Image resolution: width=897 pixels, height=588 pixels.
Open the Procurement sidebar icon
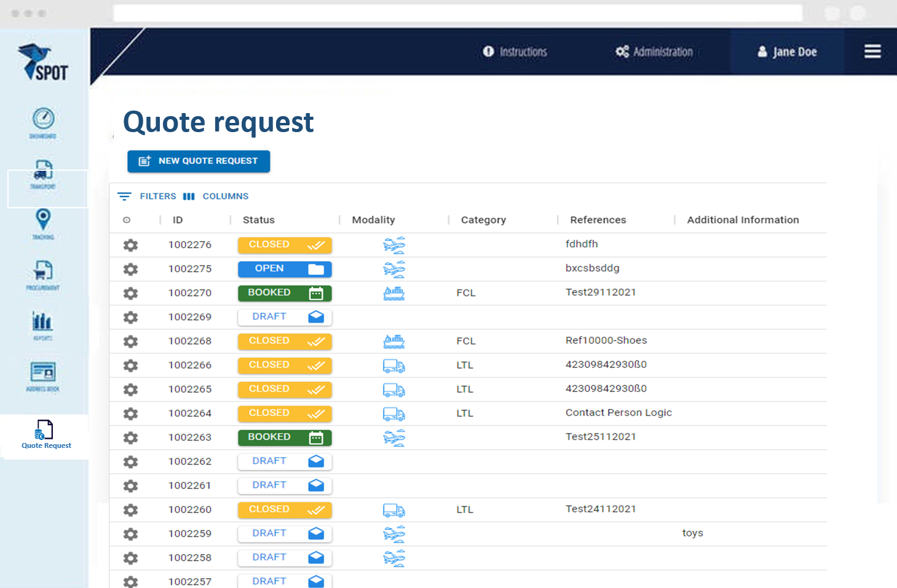click(43, 274)
